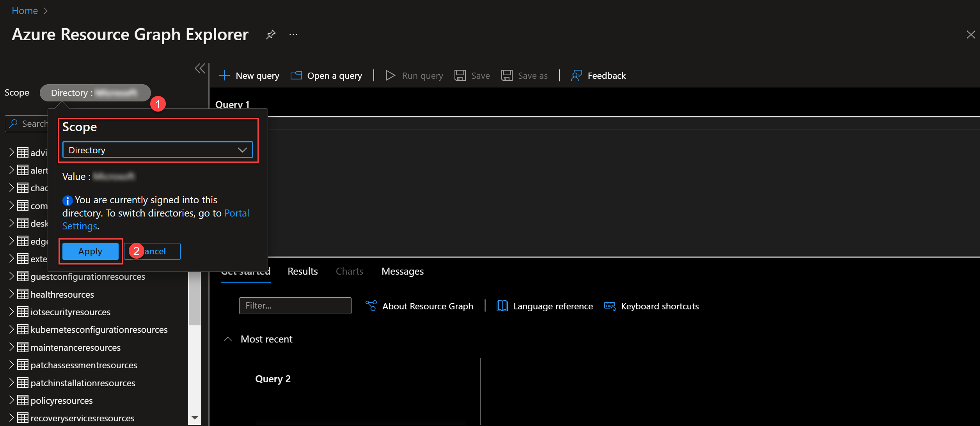This screenshot has width=980, height=426.
Task: Pin Azure Resource Graph Explorer using pin icon
Action: [x=271, y=35]
